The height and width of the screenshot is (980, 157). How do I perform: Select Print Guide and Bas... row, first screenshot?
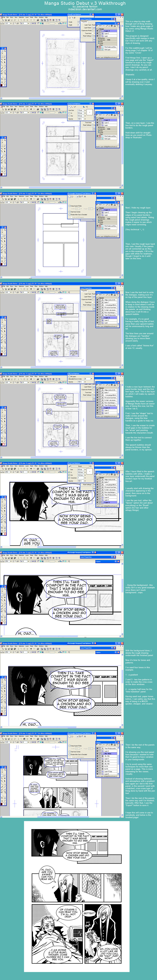point(106,47)
